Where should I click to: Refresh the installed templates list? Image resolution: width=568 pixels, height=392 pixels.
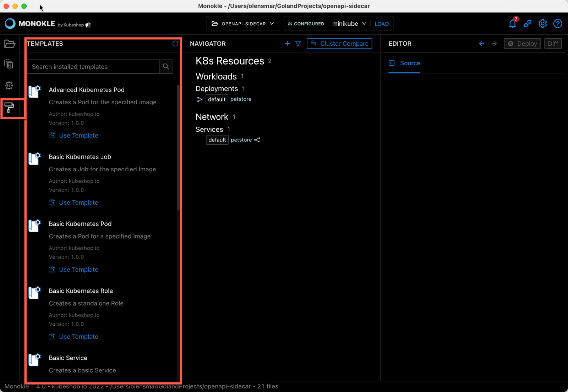(175, 43)
